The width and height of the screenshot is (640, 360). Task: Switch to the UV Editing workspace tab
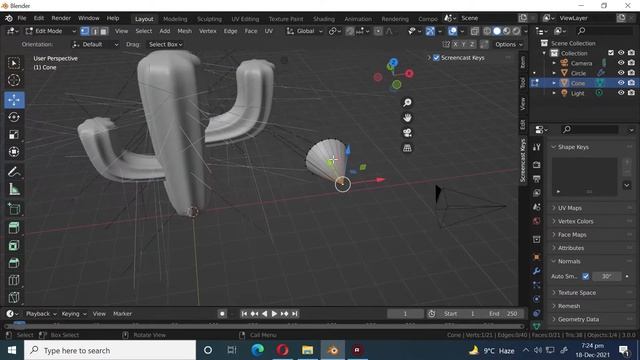click(245, 19)
